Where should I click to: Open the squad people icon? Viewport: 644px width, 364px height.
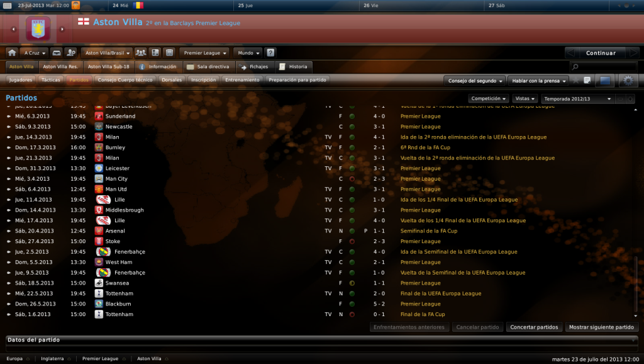141,53
